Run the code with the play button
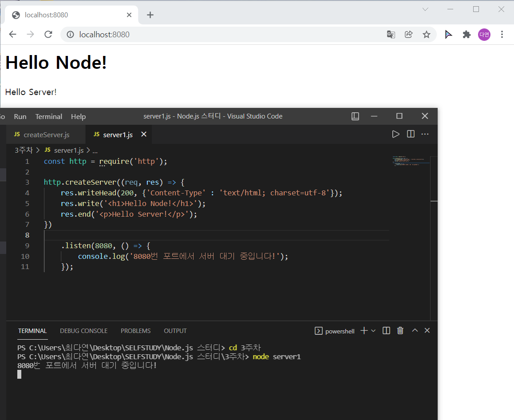514x420 pixels. pyautogui.click(x=395, y=134)
